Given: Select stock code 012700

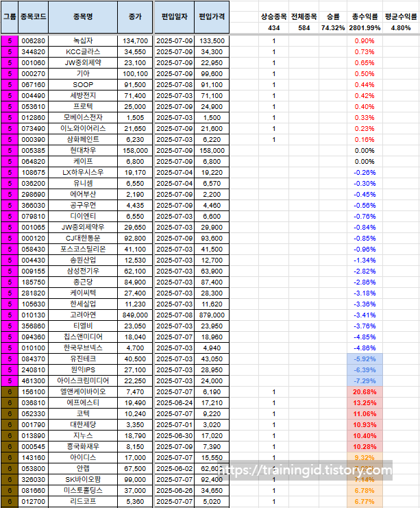Looking at the screenshot, I should pos(34,502).
